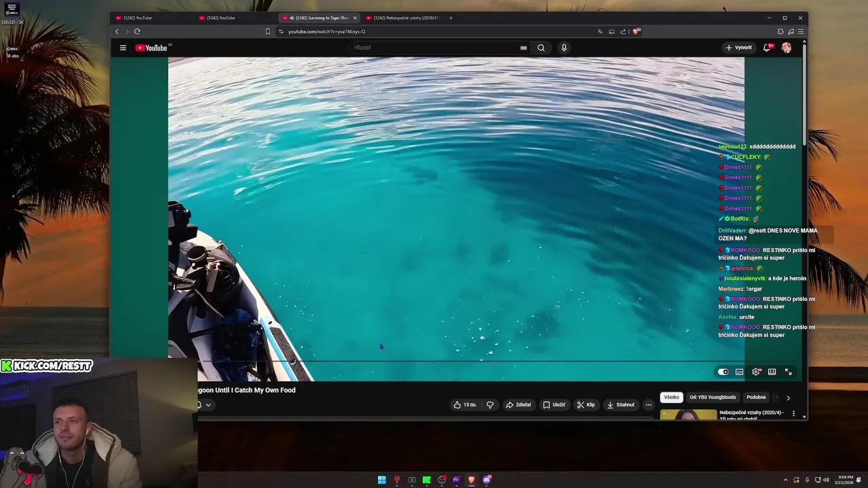Close the Surviving In Tiger Shark tab

coord(355,18)
